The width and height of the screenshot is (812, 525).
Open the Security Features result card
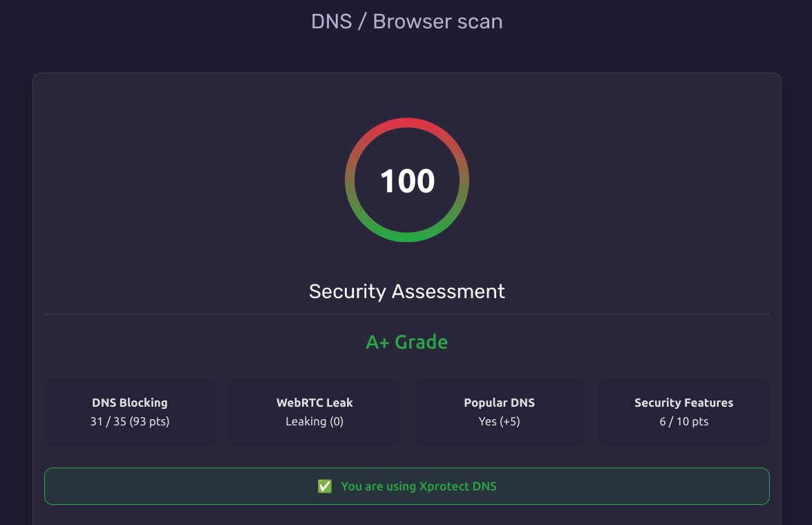coord(684,412)
